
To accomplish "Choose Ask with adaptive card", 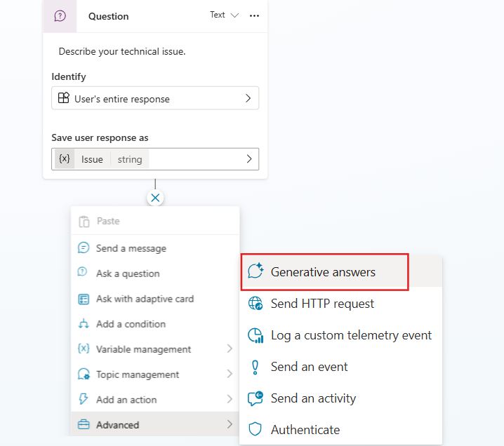I will [145, 299].
